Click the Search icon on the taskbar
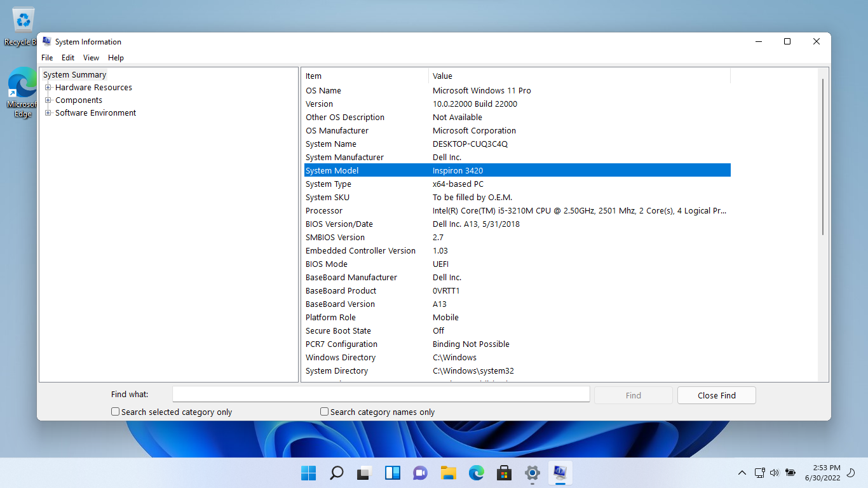This screenshot has height=488, width=868. [x=336, y=473]
